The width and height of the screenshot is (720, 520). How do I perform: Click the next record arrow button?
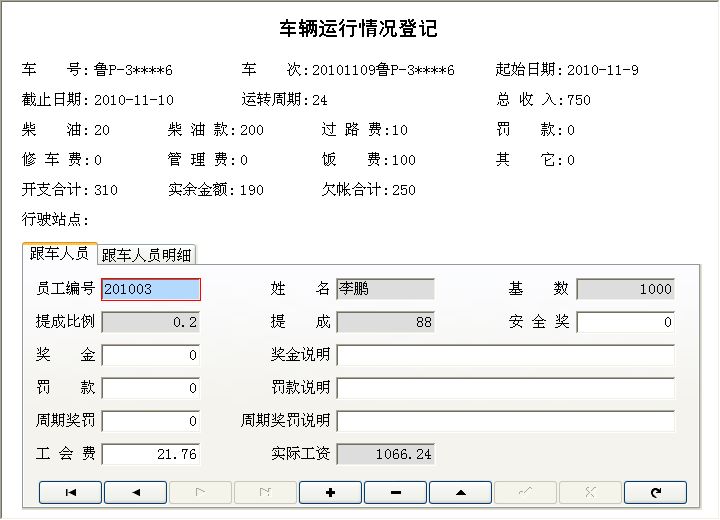pyautogui.click(x=200, y=492)
